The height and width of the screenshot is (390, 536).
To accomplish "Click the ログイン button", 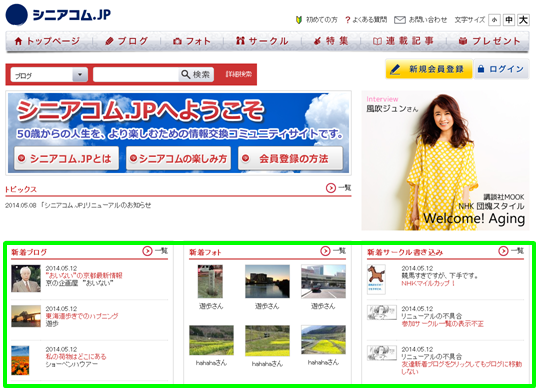I will [501, 69].
